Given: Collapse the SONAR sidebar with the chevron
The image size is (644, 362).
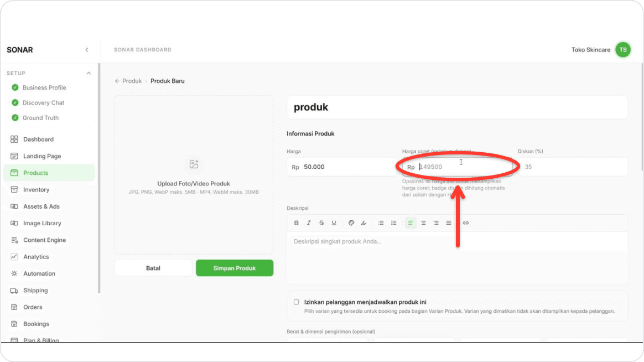Looking at the screenshot, I should [87, 50].
